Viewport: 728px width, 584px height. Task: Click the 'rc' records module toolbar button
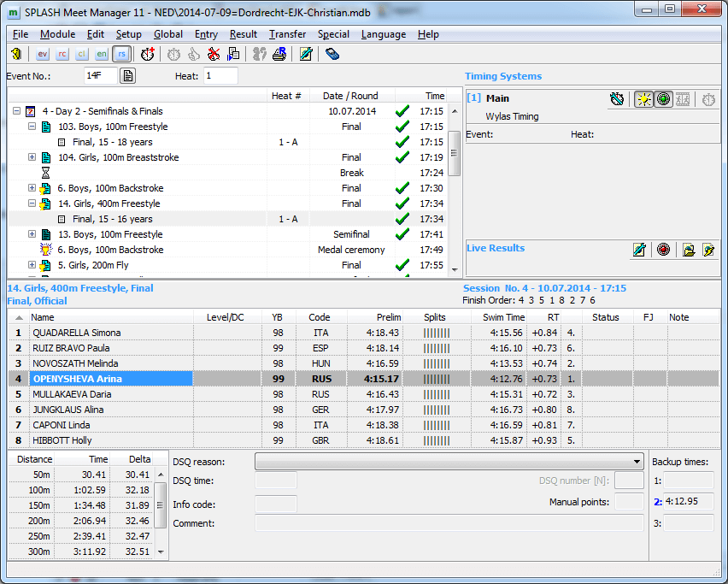62,54
